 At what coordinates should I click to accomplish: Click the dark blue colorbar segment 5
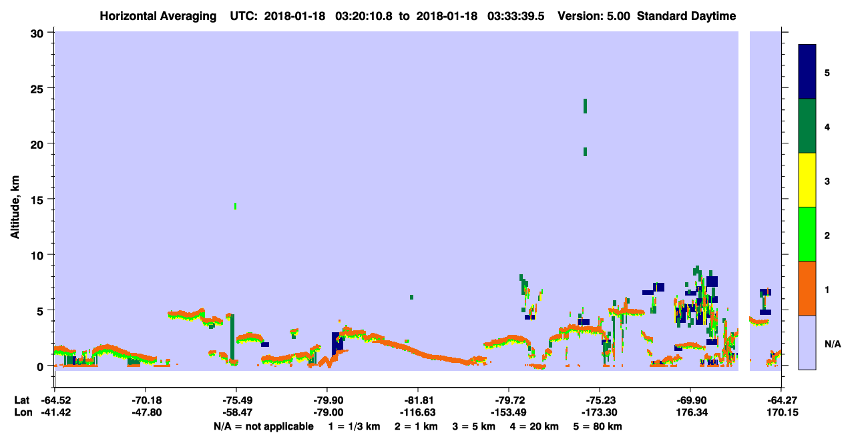coord(807,72)
